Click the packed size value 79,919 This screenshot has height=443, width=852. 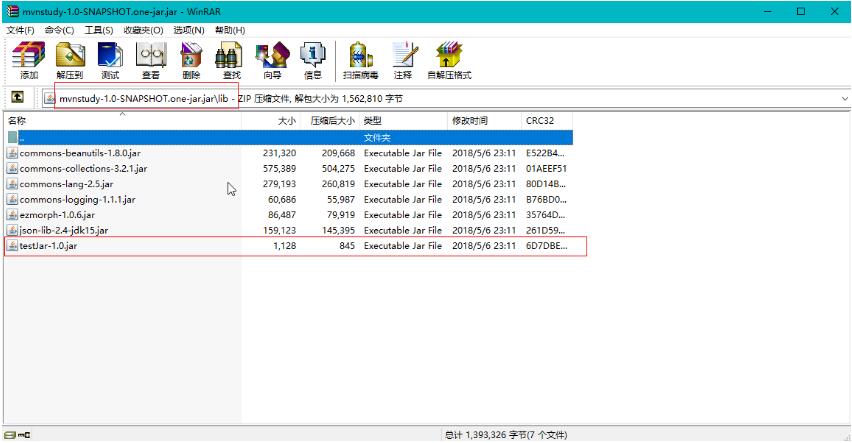click(x=341, y=215)
